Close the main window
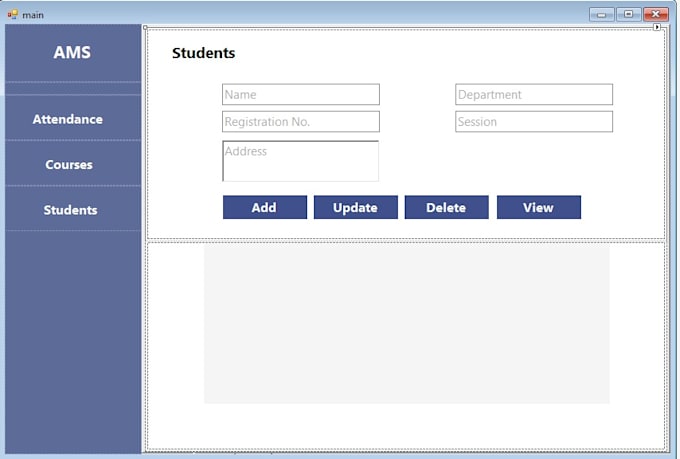The image size is (680, 459). [656, 14]
